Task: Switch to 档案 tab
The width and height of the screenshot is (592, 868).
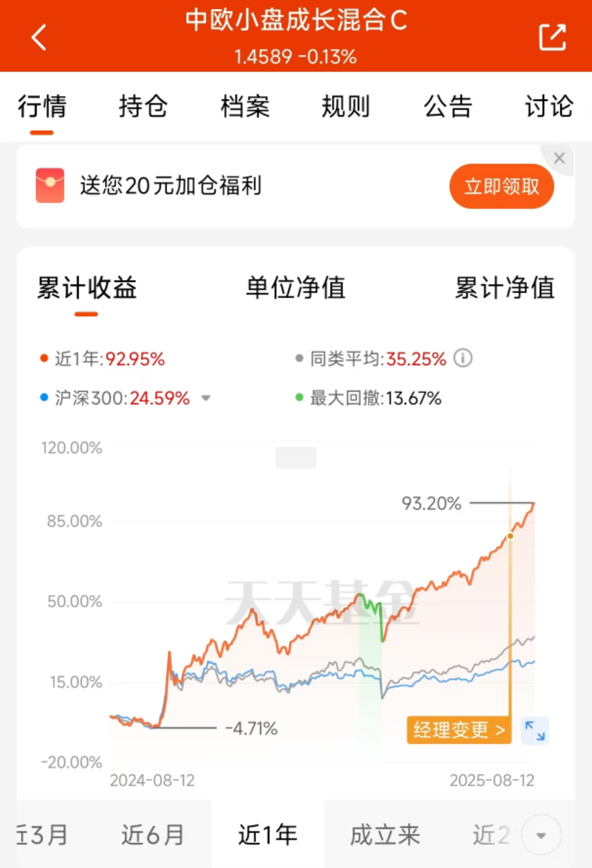Action: pyautogui.click(x=245, y=106)
